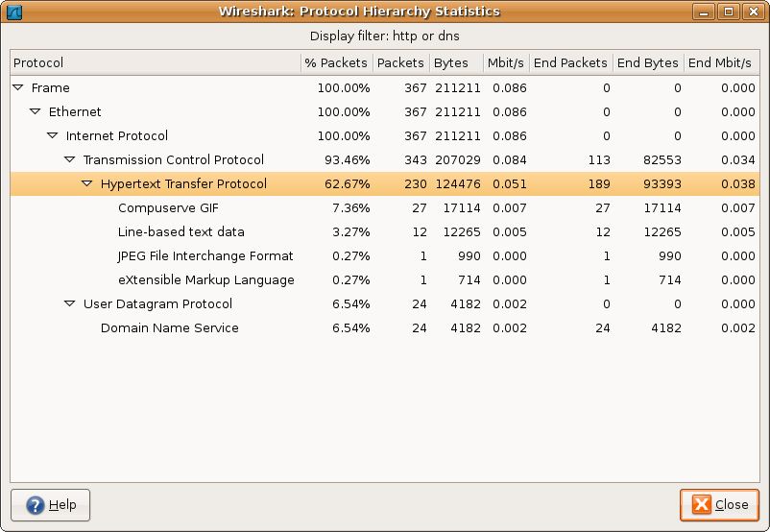
Task: Select JPEG File Interchange Format row
Action: 205,255
